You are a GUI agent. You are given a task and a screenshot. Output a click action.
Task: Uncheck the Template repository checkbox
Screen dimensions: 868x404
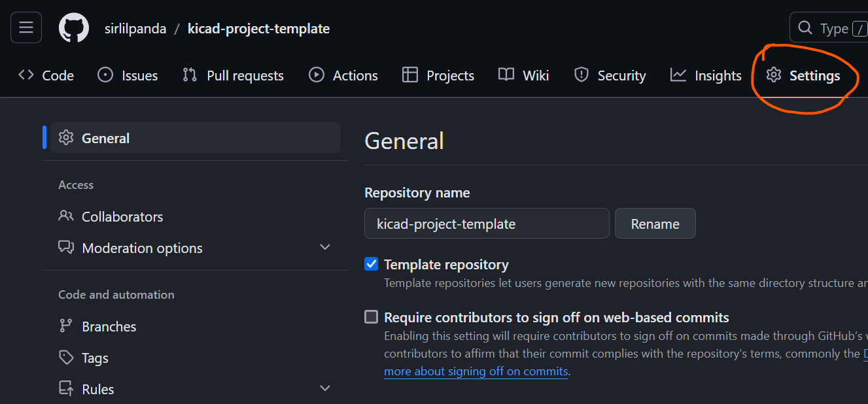(372, 264)
